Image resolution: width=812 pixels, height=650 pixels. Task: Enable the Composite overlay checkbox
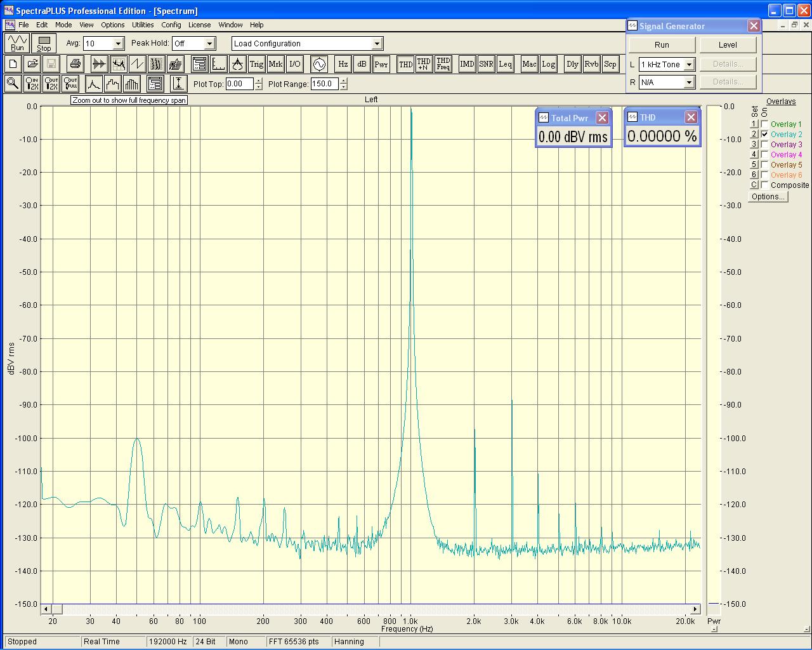(765, 185)
